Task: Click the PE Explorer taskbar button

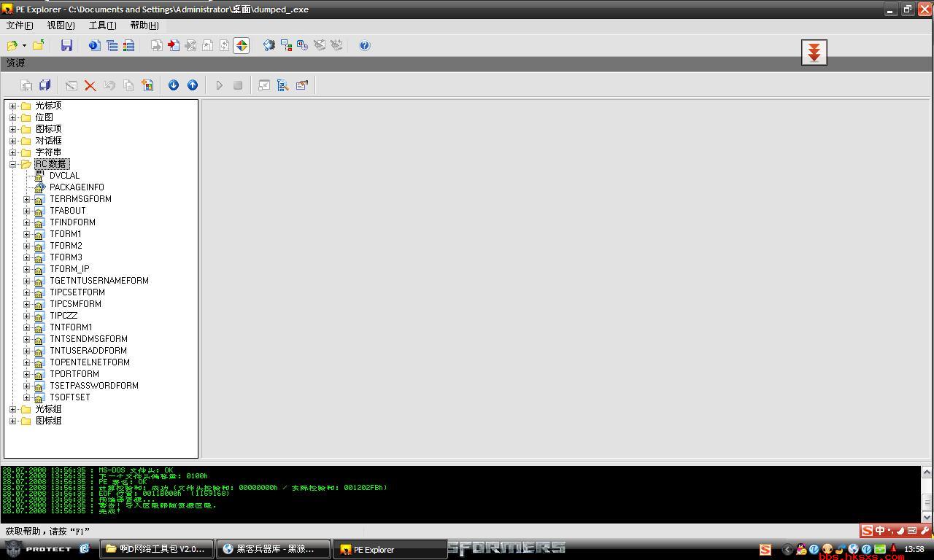Action: tap(390, 549)
